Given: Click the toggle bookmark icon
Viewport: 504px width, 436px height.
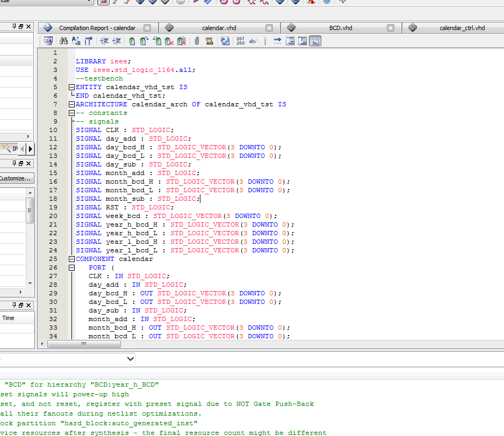Looking at the screenshot, I should coord(132,41).
